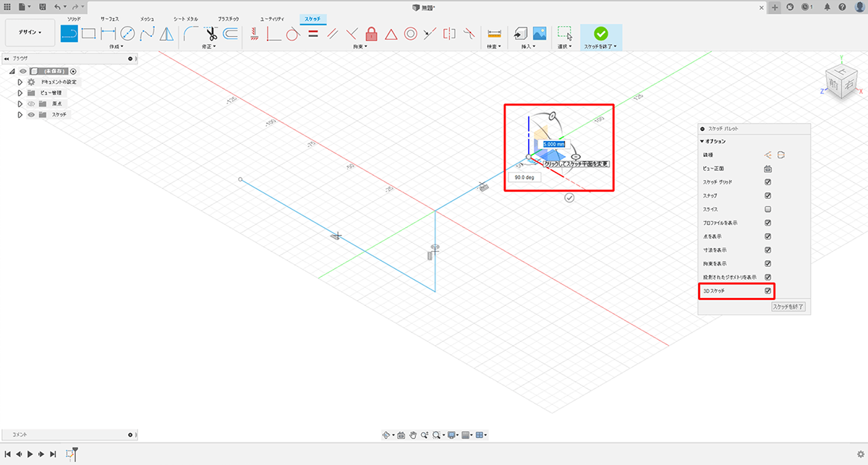The image size is (868, 465).
Task: Uncheck the 3Dスケッチ checkbox
Action: pos(768,291)
